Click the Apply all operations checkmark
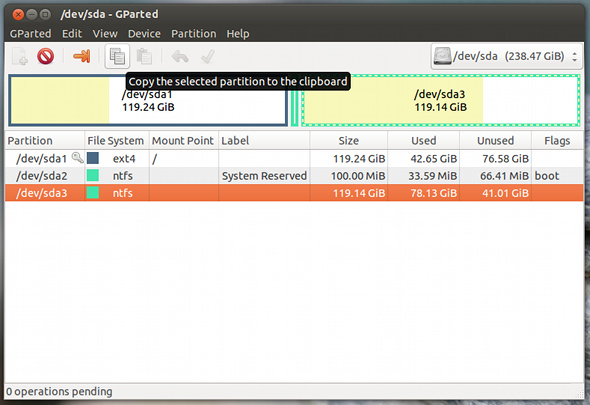Viewport: 590px width, 405px height. pos(208,56)
